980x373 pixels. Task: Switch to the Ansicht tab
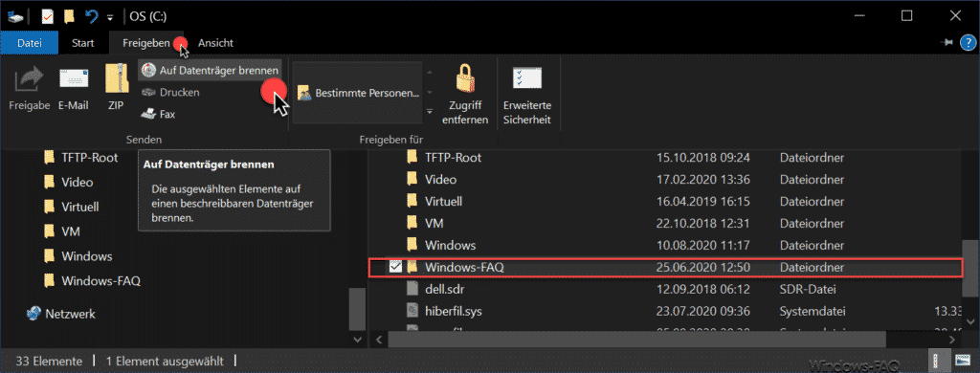click(x=215, y=42)
